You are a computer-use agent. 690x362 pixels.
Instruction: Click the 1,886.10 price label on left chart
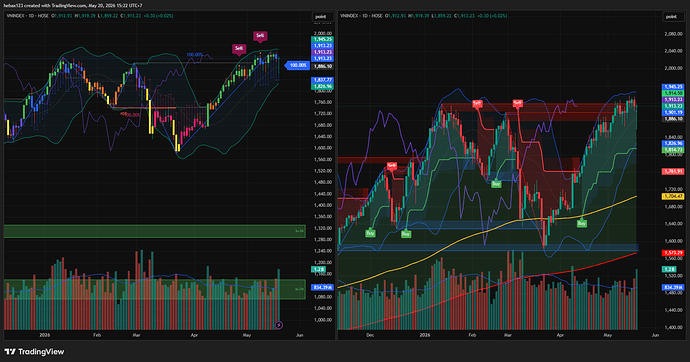(x=323, y=66)
